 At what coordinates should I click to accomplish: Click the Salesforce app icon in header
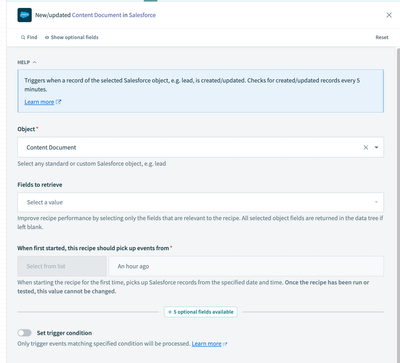tap(25, 15)
